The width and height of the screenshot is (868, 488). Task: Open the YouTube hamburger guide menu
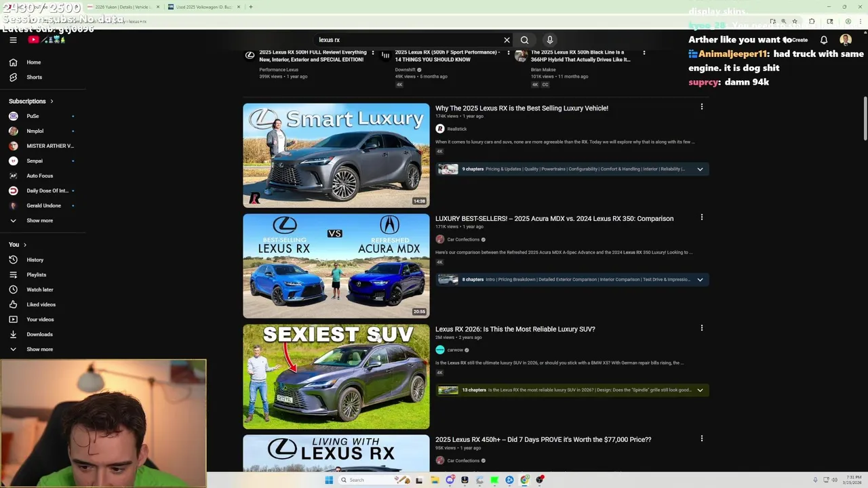(x=13, y=40)
